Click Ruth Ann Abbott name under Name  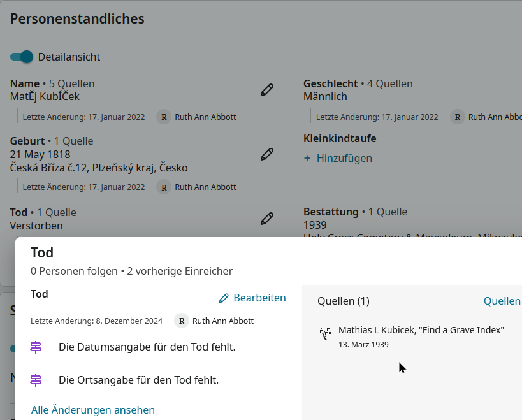[205, 117]
